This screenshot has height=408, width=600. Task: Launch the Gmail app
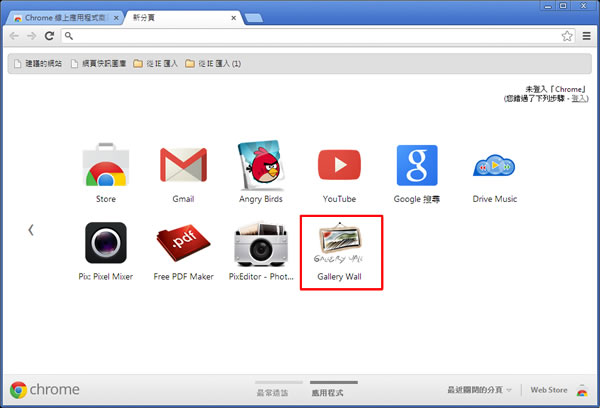(183, 165)
